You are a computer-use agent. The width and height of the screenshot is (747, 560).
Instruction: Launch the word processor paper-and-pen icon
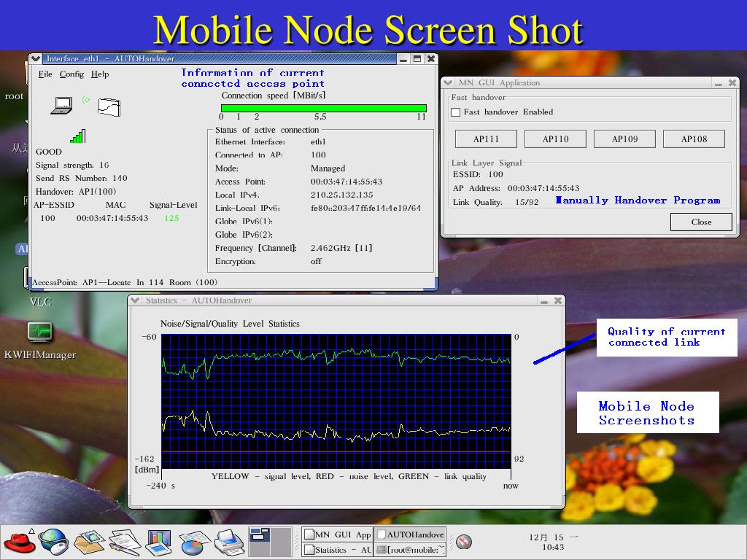coord(124,542)
